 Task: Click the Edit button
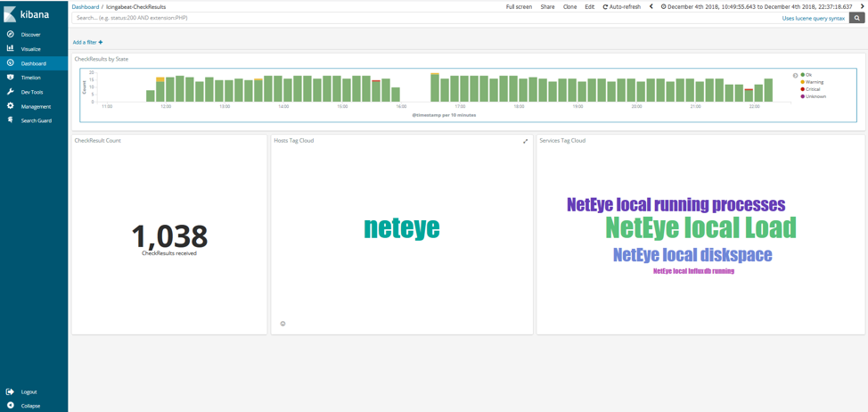(590, 6)
